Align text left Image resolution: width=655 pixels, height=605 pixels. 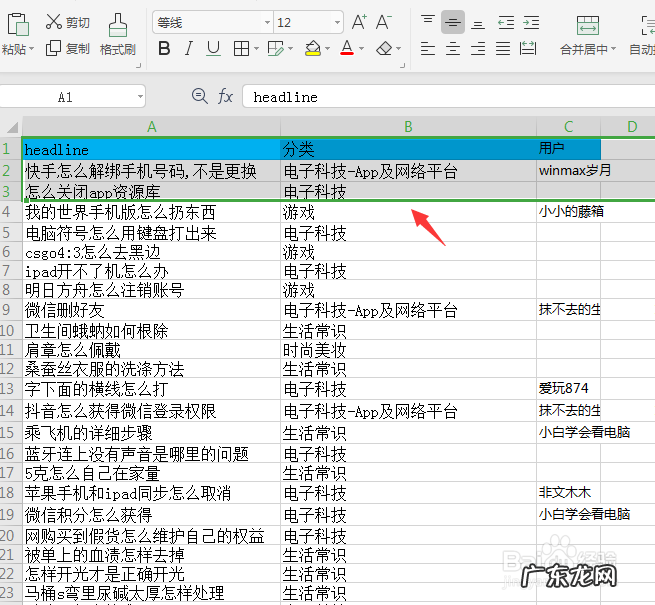427,48
